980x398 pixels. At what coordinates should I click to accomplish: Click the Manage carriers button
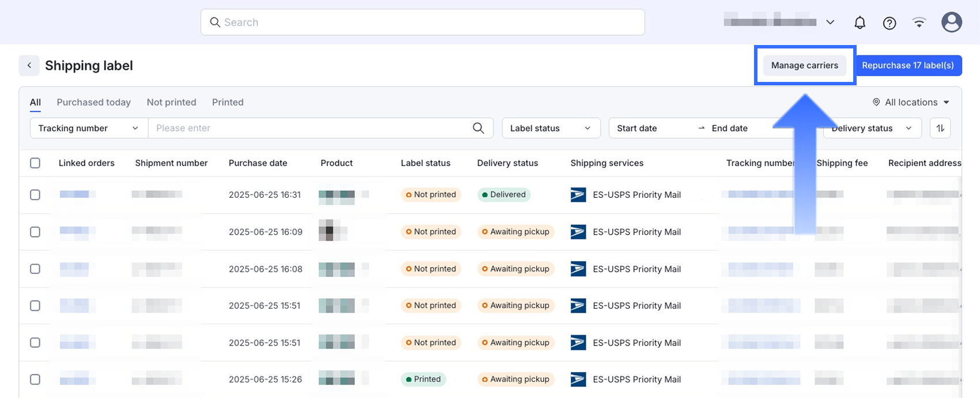pyautogui.click(x=804, y=66)
